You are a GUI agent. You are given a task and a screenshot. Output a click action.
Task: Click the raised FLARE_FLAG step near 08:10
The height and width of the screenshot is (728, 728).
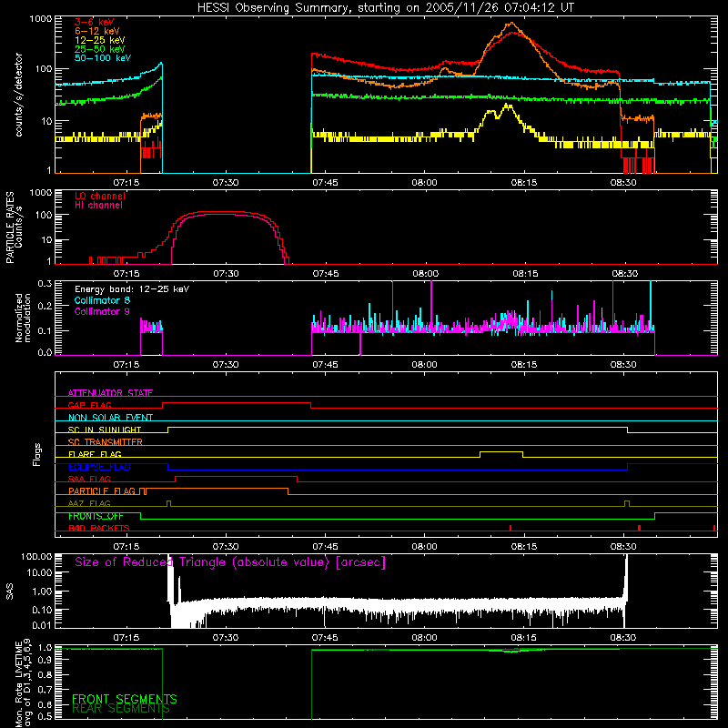click(x=501, y=451)
